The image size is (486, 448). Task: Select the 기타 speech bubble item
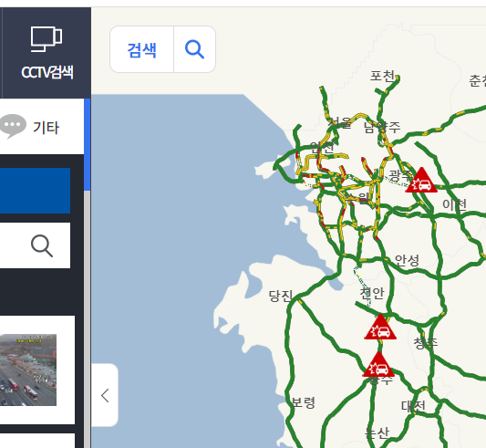30,127
